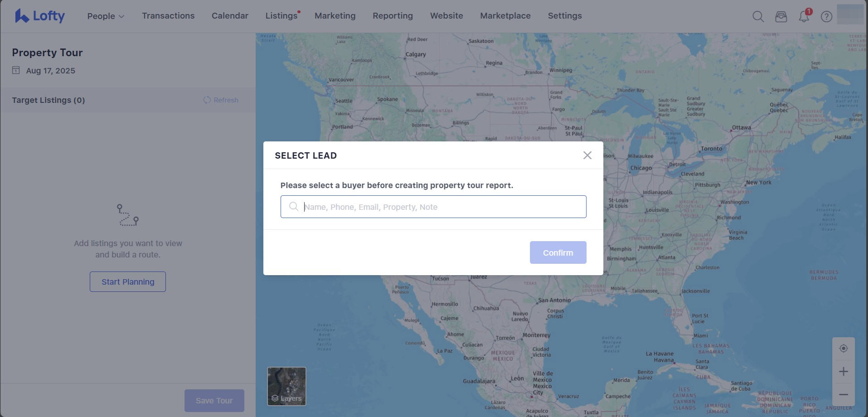Click the calendar icon beside Aug 17, 2025
Screen dimensions: 868x417
click(16, 70)
